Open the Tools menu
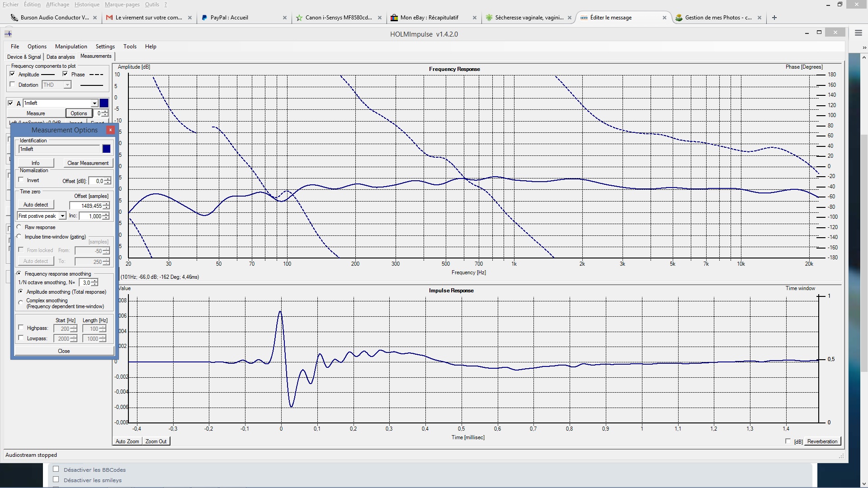The image size is (868, 488). point(130,47)
